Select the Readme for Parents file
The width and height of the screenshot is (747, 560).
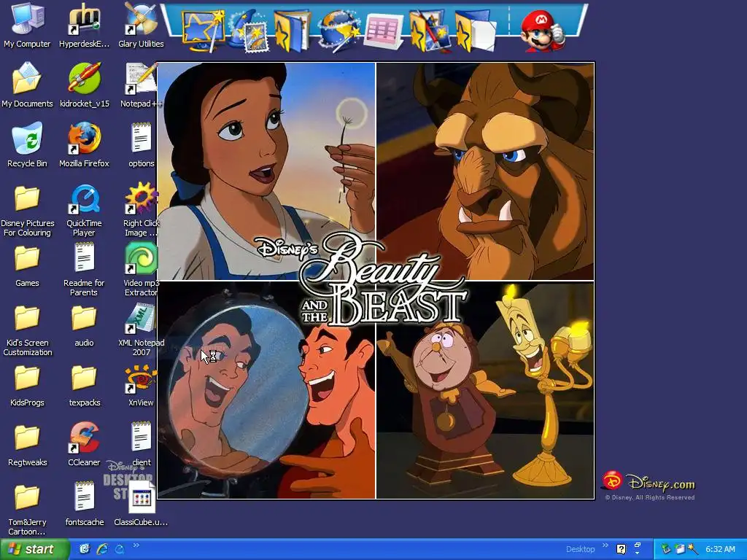pyautogui.click(x=85, y=268)
